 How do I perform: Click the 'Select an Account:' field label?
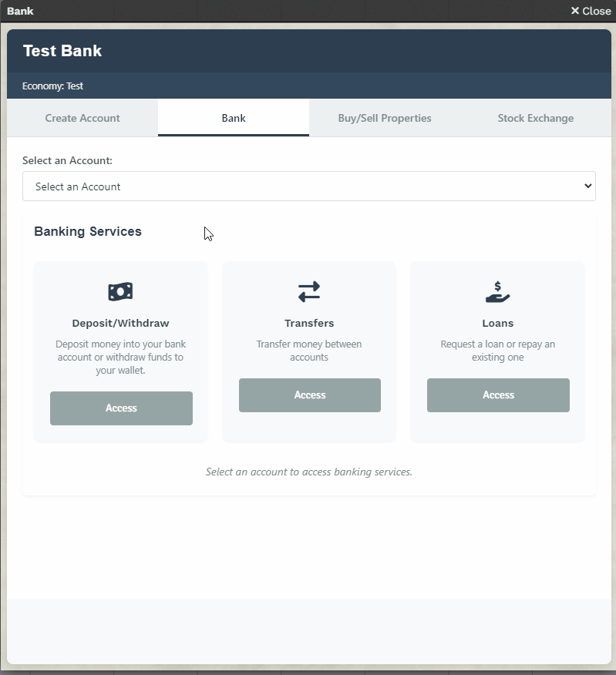[67, 160]
